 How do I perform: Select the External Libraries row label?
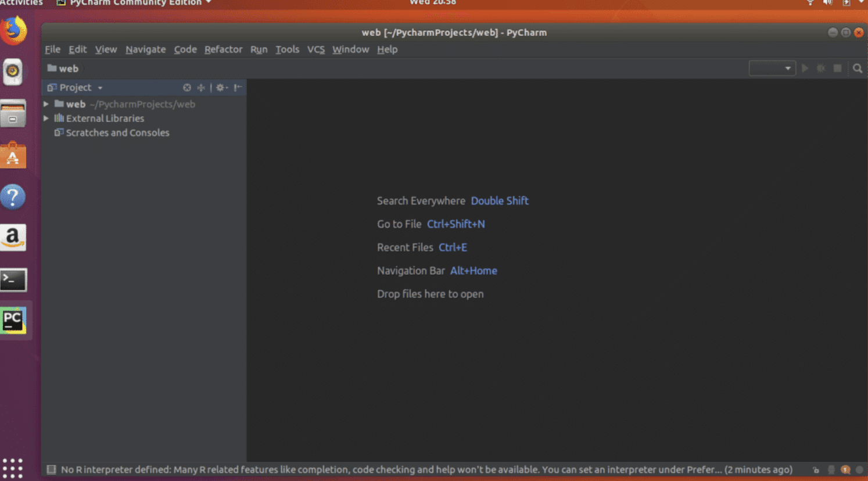pyautogui.click(x=105, y=118)
